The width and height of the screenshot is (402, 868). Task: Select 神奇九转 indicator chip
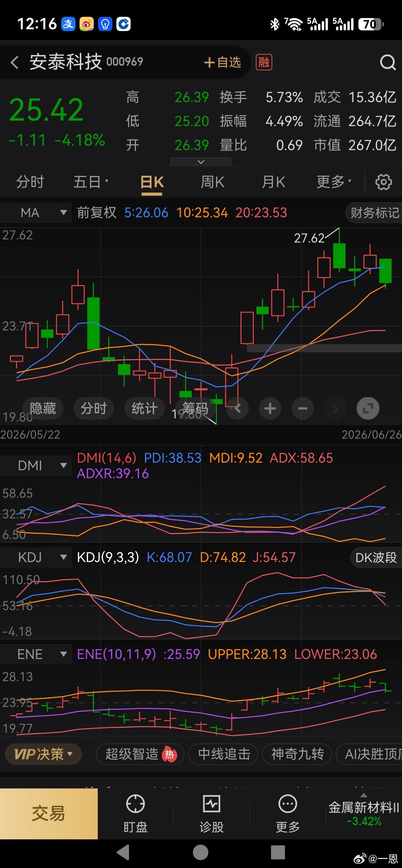(x=297, y=754)
